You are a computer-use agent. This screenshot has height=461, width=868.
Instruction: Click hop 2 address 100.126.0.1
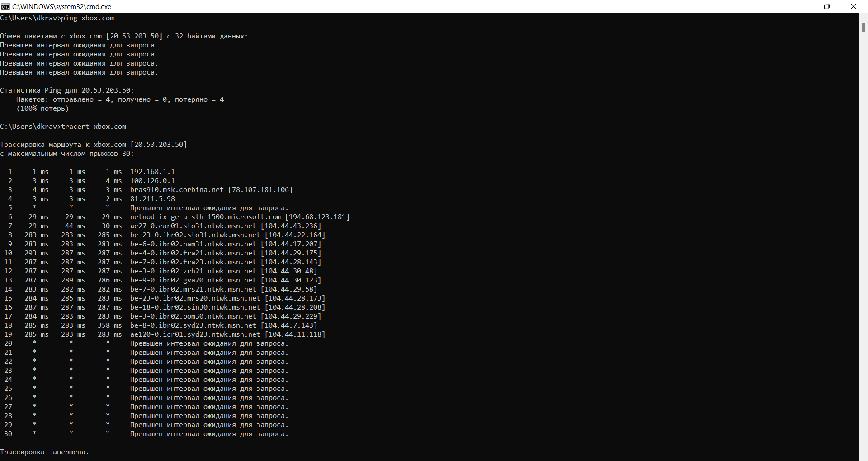tap(152, 181)
